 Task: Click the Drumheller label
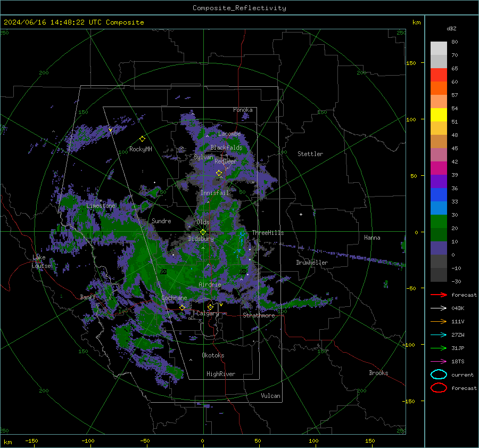[312, 263]
